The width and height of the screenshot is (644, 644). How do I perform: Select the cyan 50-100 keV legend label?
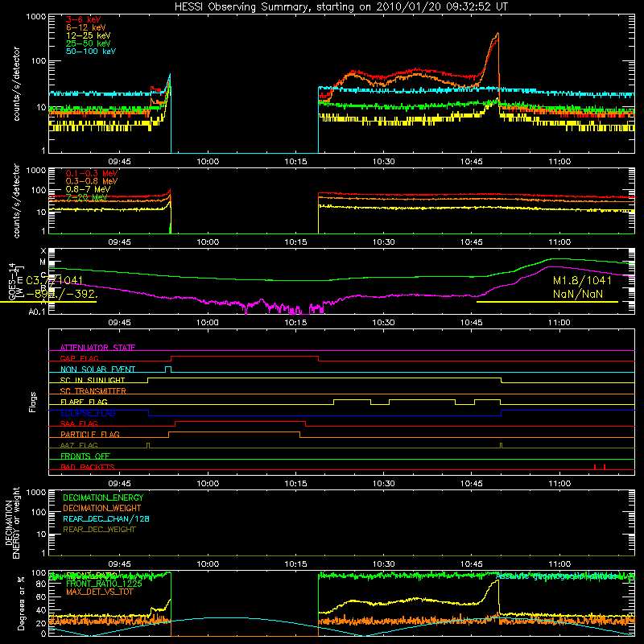pyautogui.click(x=91, y=52)
